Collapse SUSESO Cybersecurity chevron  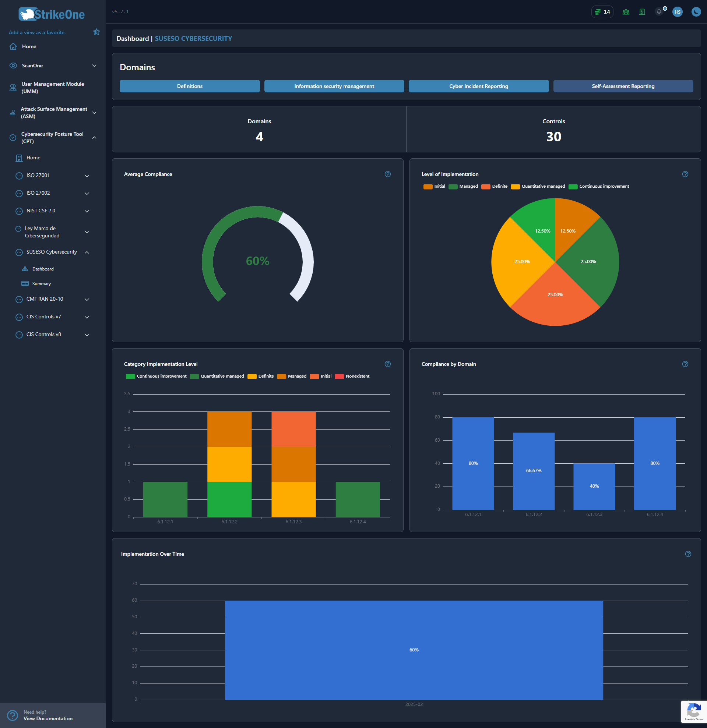coord(87,252)
